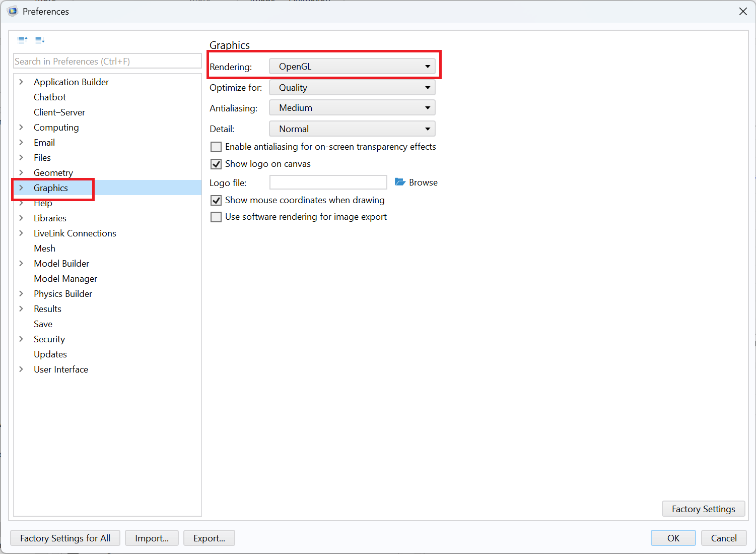Open the Rendering dropdown showing OpenGL
The width and height of the screenshot is (756, 554).
coord(352,67)
